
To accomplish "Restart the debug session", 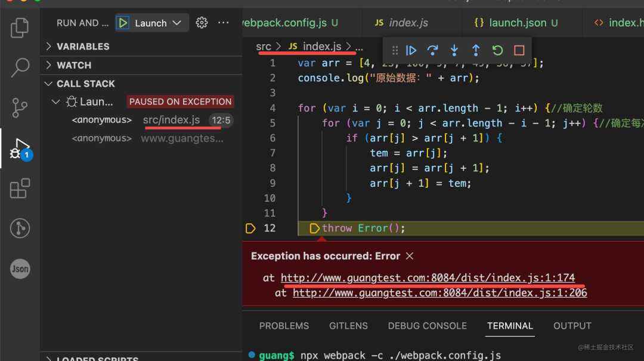I will coord(497,51).
